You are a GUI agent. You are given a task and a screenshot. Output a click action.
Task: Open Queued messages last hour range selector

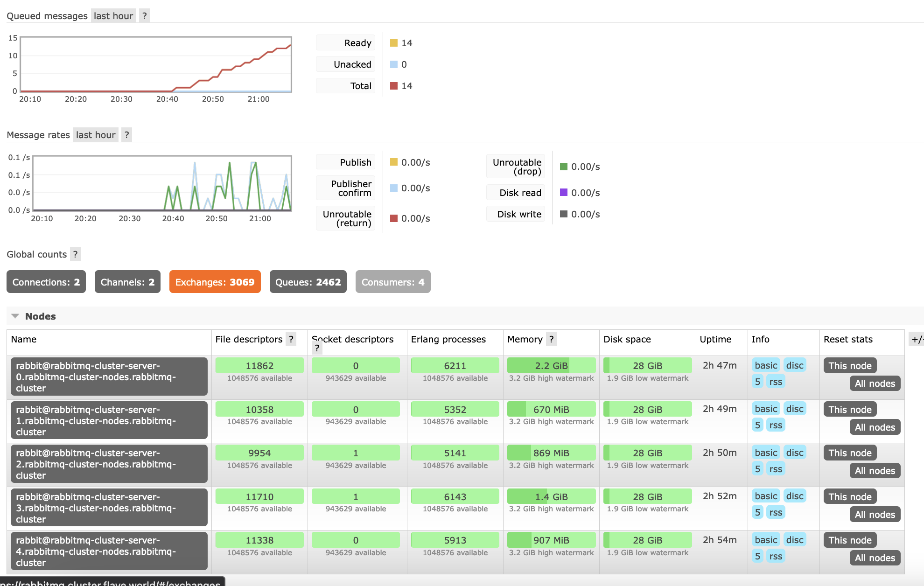[x=113, y=16]
